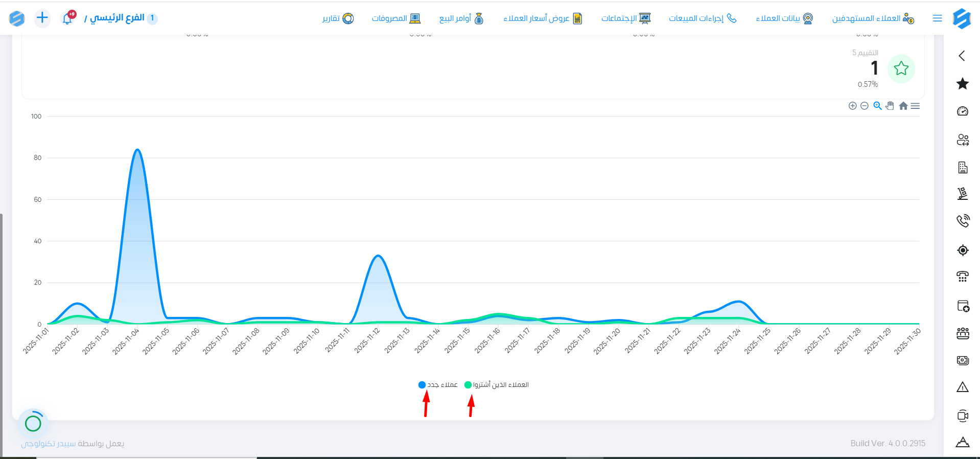This screenshot has width=980, height=459.
Task: Click the 'الفرع الرئيسي' branch link
Action: point(117,18)
